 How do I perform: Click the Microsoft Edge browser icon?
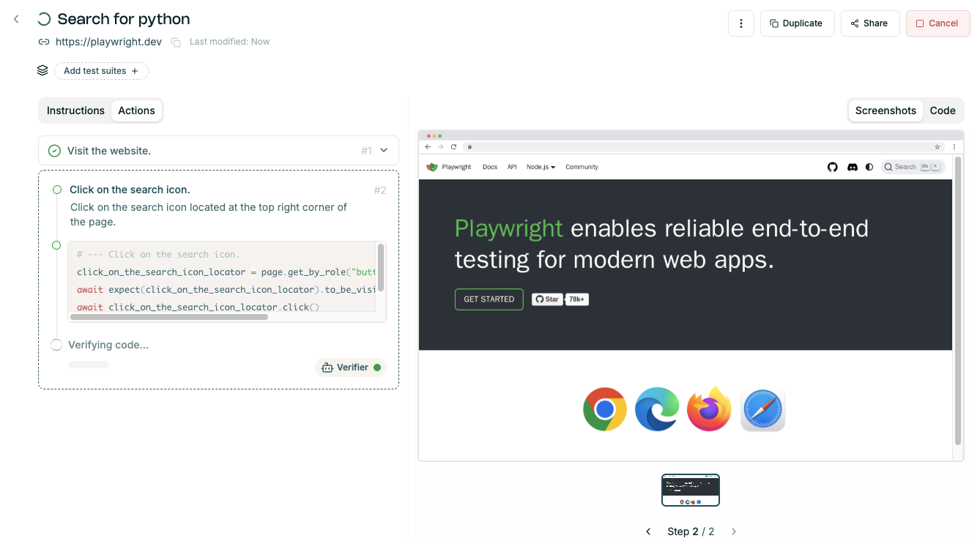(x=656, y=408)
